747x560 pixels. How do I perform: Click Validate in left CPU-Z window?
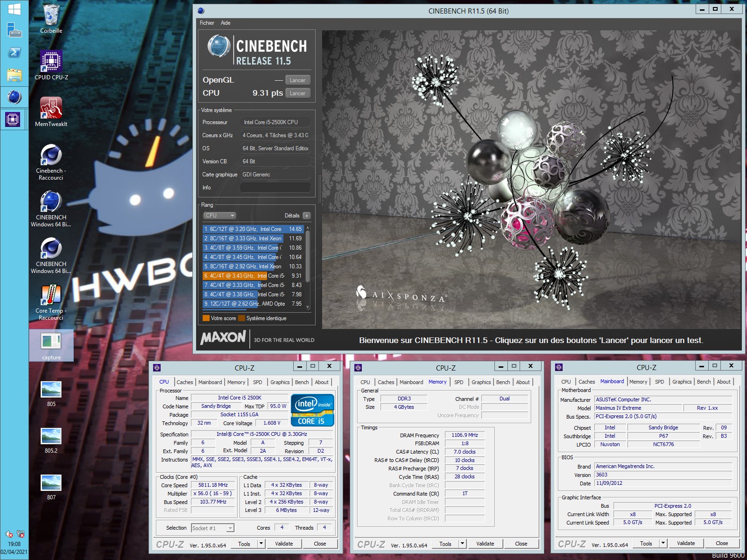[284, 544]
